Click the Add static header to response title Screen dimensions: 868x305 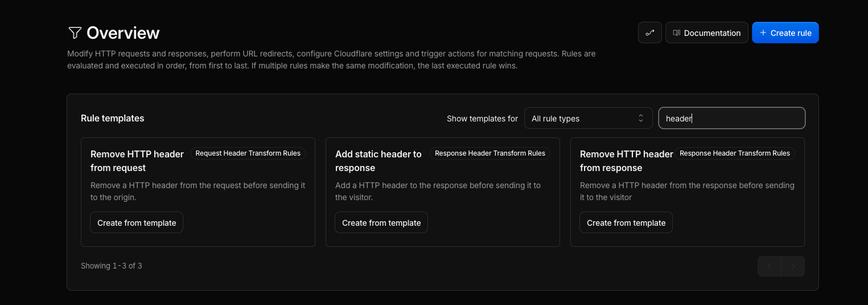pyautogui.click(x=379, y=161)
